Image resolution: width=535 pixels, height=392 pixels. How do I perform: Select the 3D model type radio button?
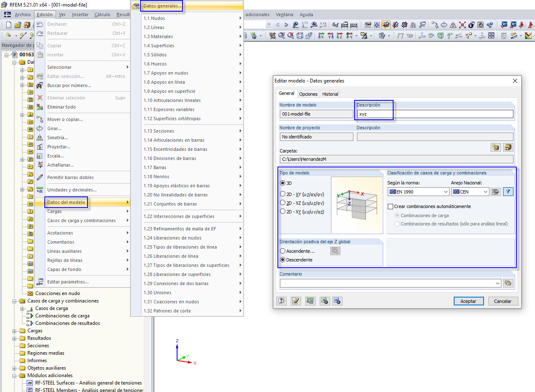(x=283, y=183)
